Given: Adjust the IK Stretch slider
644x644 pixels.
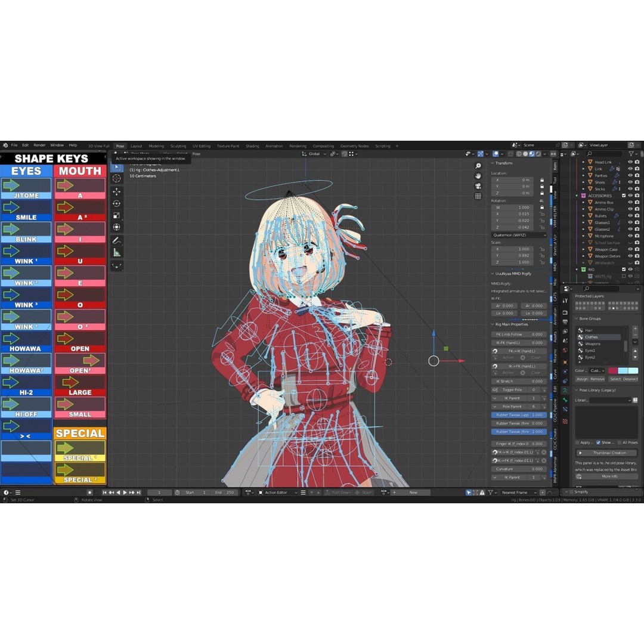Looking at the screenshot, I should click(x=519, y=382).
